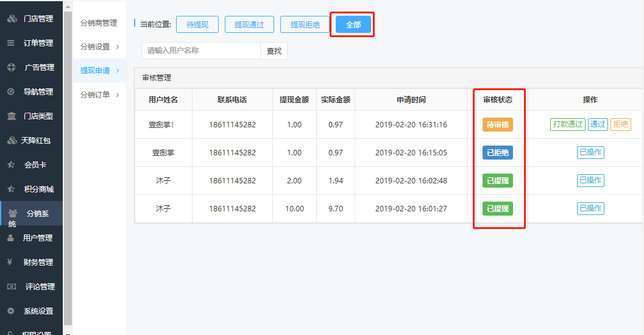Click 通过 for the pending row
The height and width of the screenshot is (335, 644).
[x=598, y=124]
